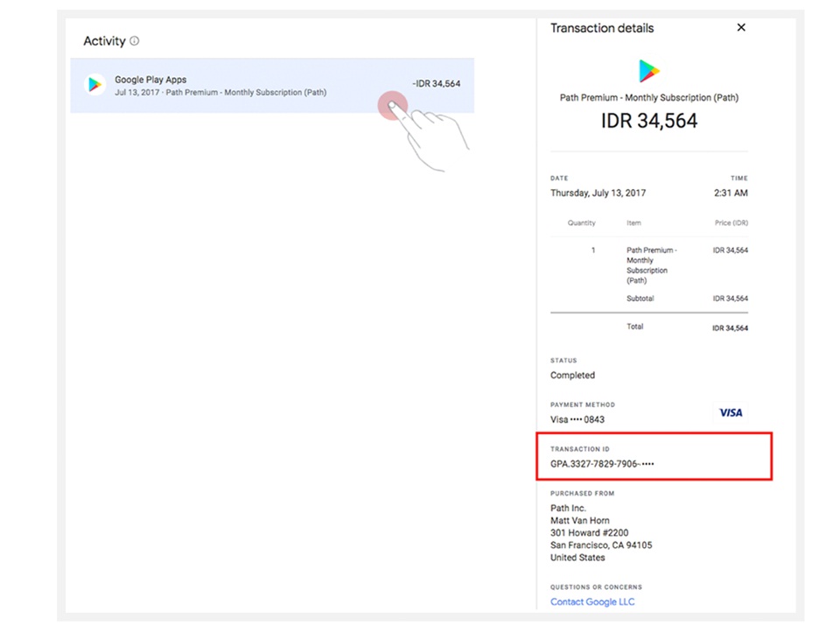Click address line 301 Howard #2200
Viewport: 840px width, 639px height.
[x=589, y=532]
